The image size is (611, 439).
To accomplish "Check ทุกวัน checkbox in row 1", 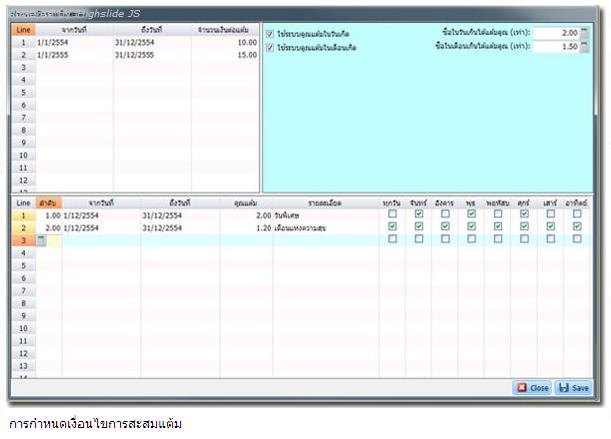I will (x=393, y=214).
